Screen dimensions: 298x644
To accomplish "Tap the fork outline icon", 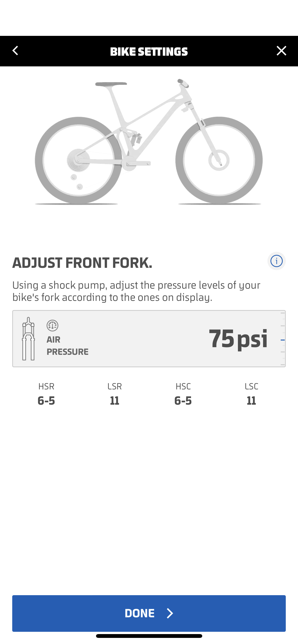I will point(28,339).
